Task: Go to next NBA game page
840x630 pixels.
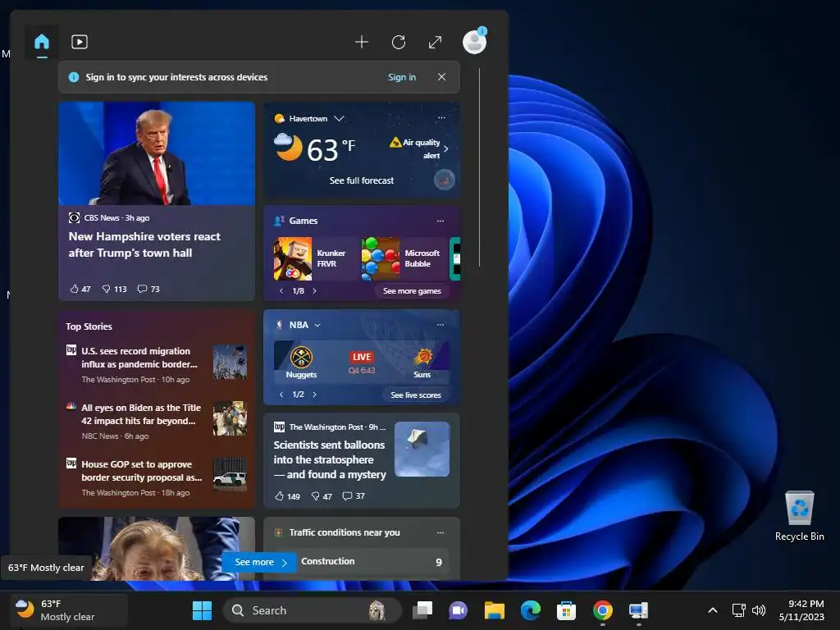Action: 314,395
